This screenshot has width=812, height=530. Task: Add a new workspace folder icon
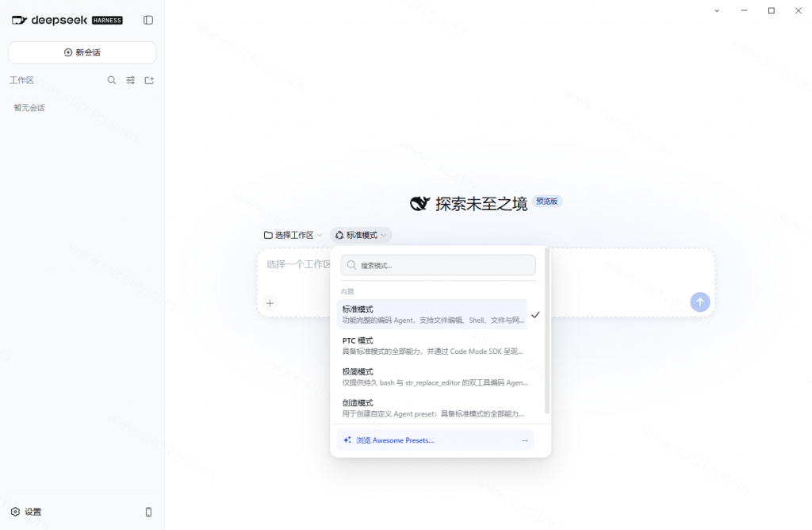pyautogui.click(x=149, y=80)
